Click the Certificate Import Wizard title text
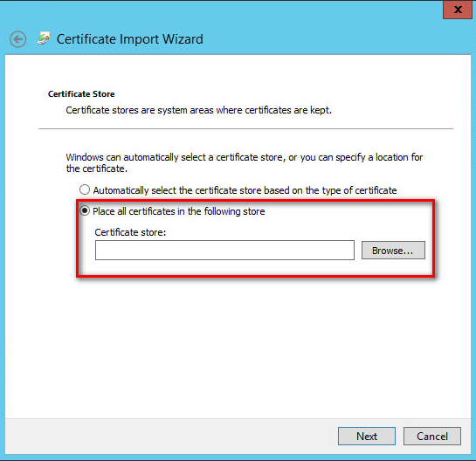The height and width of the screenshot is (461, 476). coord(130,39)
